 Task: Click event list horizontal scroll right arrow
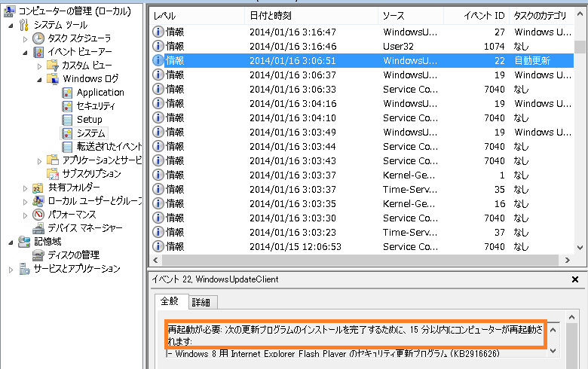(568, 260)
